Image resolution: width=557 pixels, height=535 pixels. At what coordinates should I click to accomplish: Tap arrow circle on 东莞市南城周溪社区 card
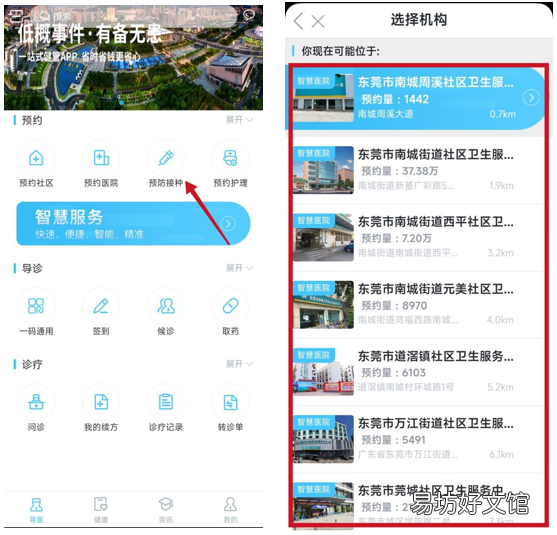(531, 98)
